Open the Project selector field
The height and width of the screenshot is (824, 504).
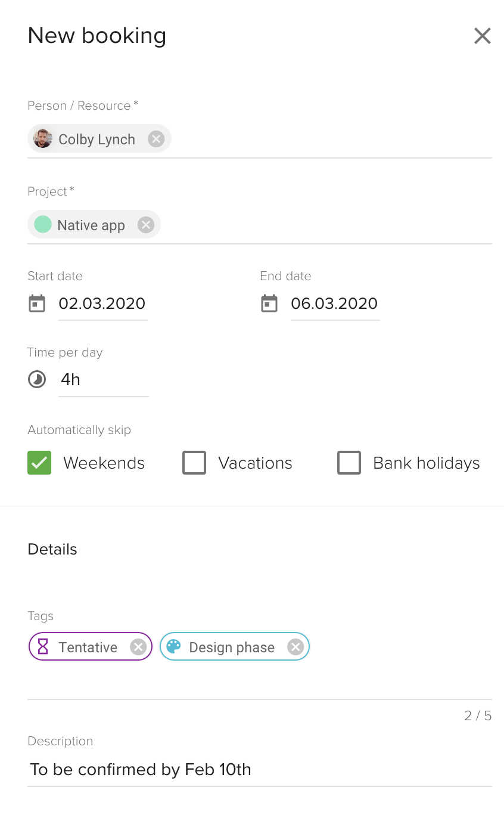coord(260,225)
